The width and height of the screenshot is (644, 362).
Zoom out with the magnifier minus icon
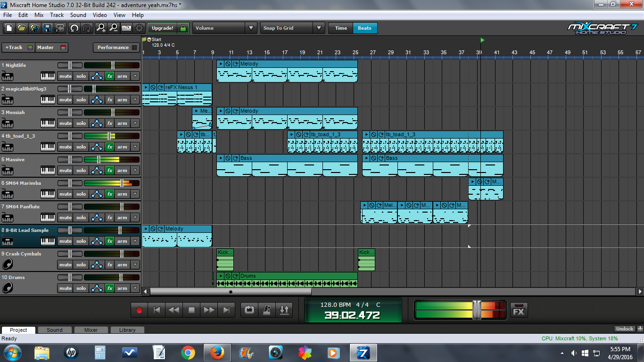click(x=114, y=28)
